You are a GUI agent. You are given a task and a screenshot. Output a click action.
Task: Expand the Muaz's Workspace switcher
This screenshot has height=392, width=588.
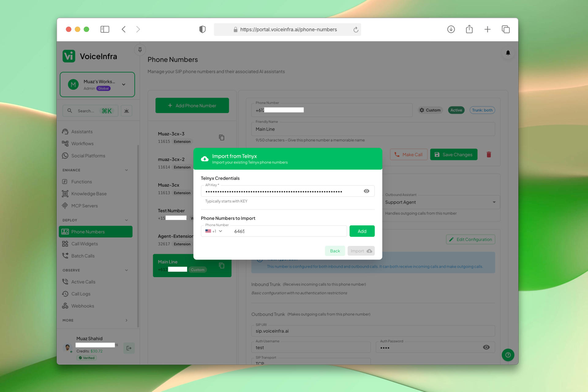(x=97, y=85)
